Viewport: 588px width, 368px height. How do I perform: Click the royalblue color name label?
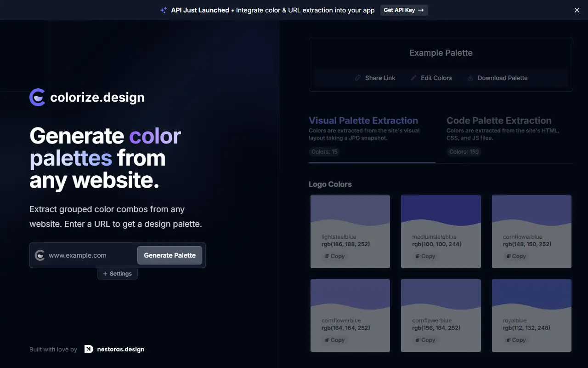pos(515,321)
